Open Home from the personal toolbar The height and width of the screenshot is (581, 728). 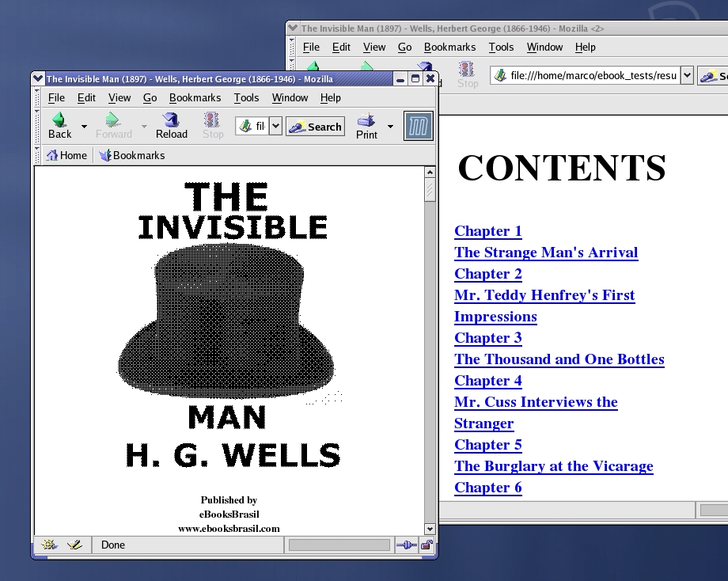point(66,155)
